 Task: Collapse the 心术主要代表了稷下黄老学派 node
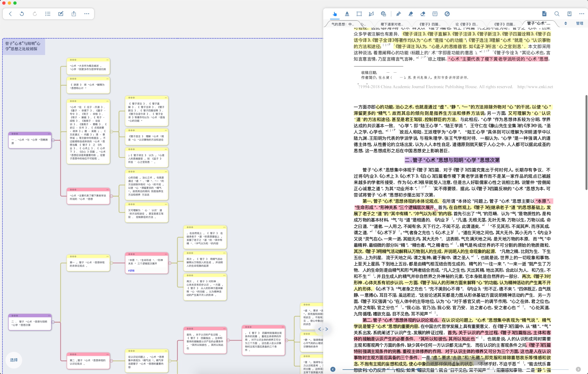(111, 196)
